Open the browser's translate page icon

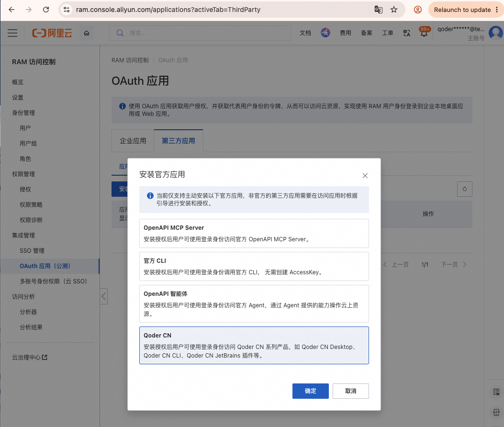tap(378, 10)
